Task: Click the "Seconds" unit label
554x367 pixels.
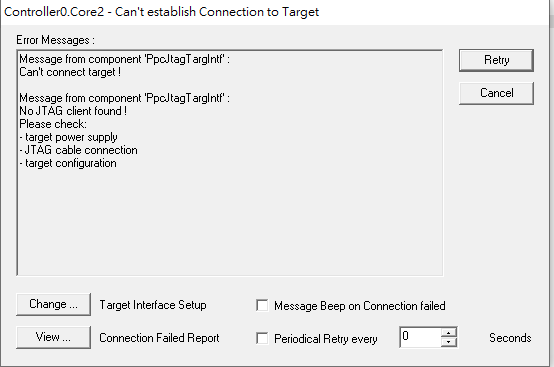Action: click(510, 338)
